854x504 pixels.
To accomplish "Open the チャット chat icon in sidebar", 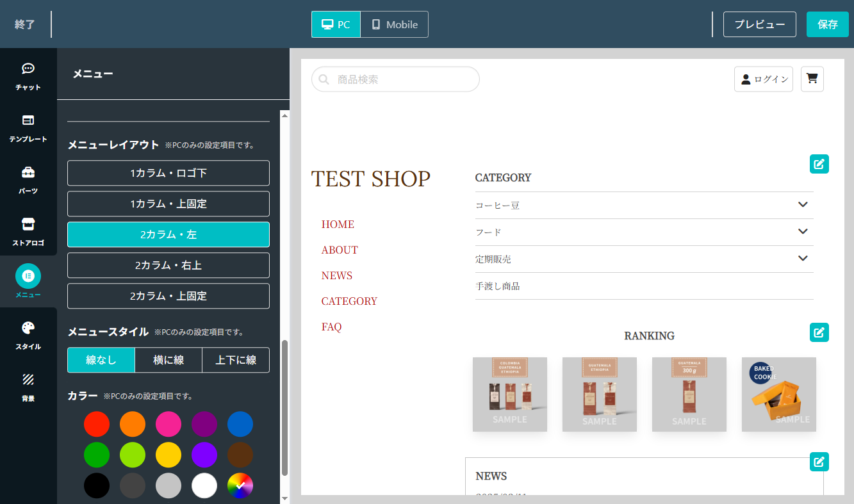I will coord(28,69).
